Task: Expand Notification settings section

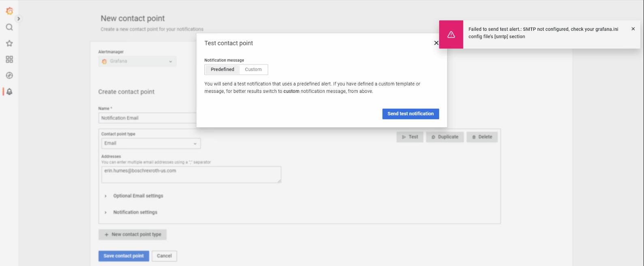Action: [x=135, y=212]
